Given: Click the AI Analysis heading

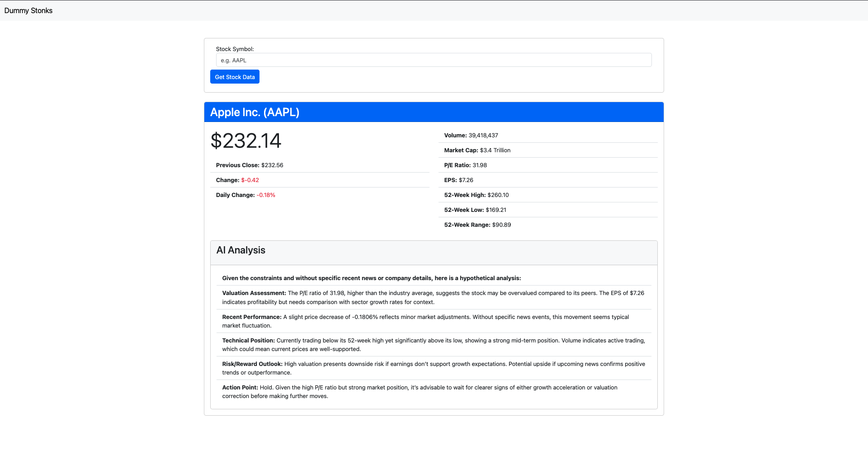Looking at the screenshot, I should (241, 250).
